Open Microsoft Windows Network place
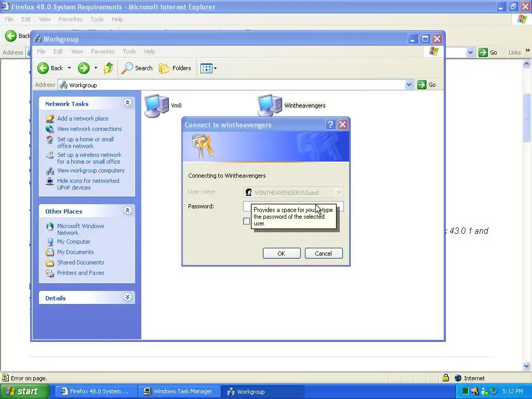Image resolution: width=532 pixels, height=399 pixels. (x=81, y=229)
